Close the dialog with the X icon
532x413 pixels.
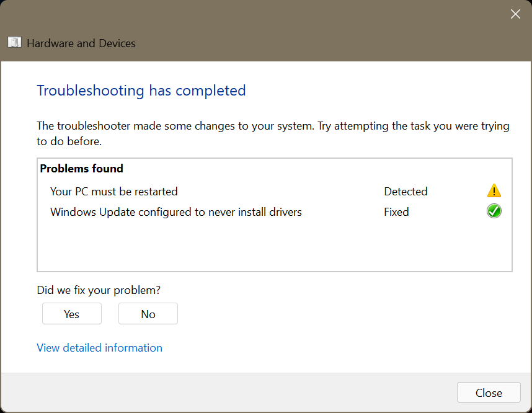(515, 14)
